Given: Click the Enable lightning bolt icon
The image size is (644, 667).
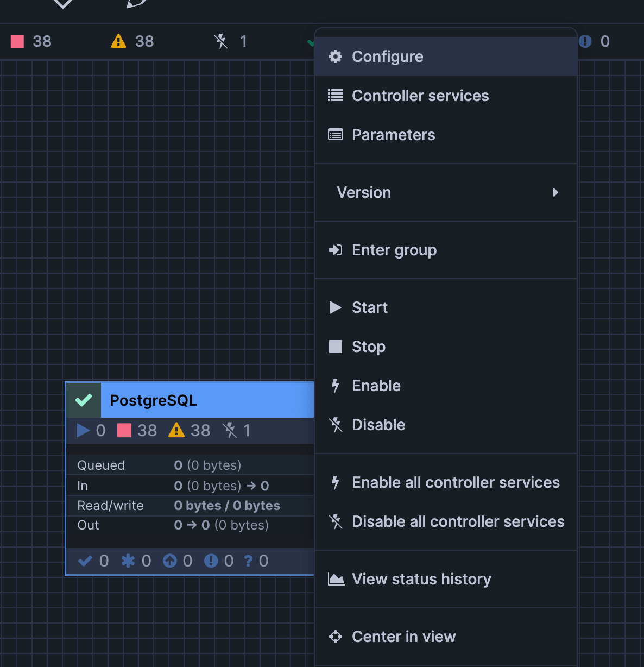Looking at the screenshot, I should click(336, 386).
